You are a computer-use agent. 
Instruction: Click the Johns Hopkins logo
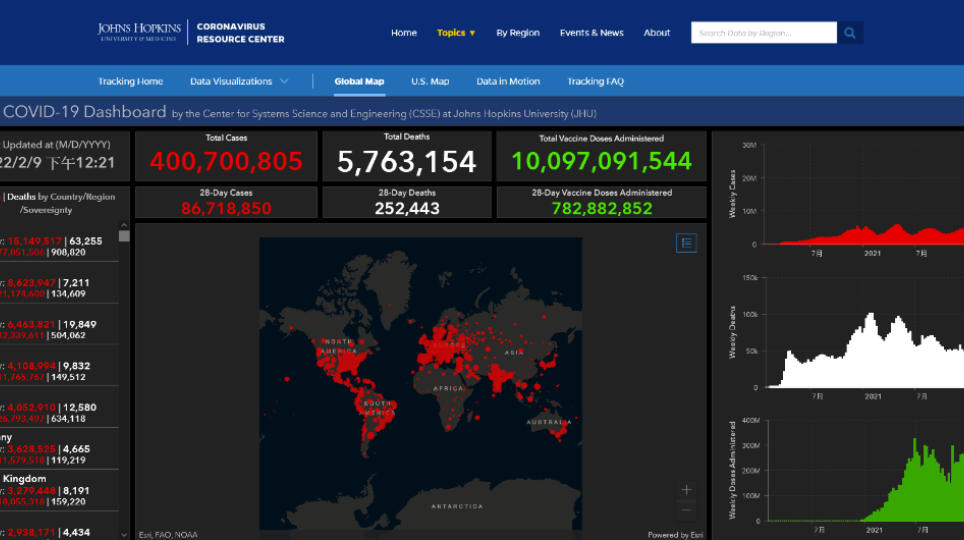click(138, 32)
